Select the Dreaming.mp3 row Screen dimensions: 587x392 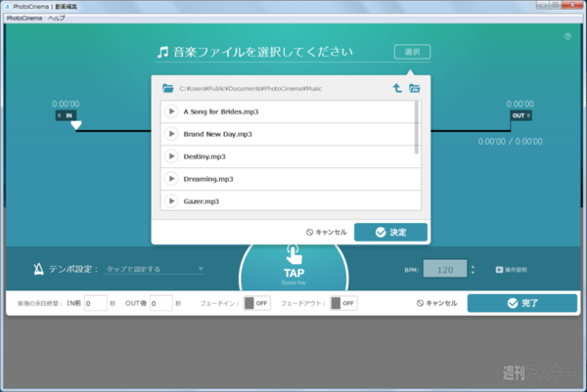[291, 179]
